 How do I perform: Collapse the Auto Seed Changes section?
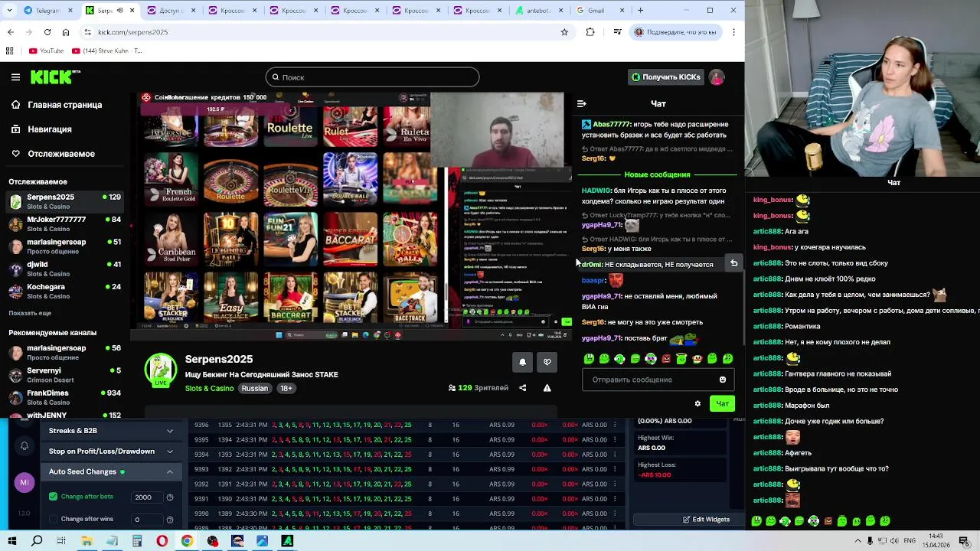tap(111, 471)
